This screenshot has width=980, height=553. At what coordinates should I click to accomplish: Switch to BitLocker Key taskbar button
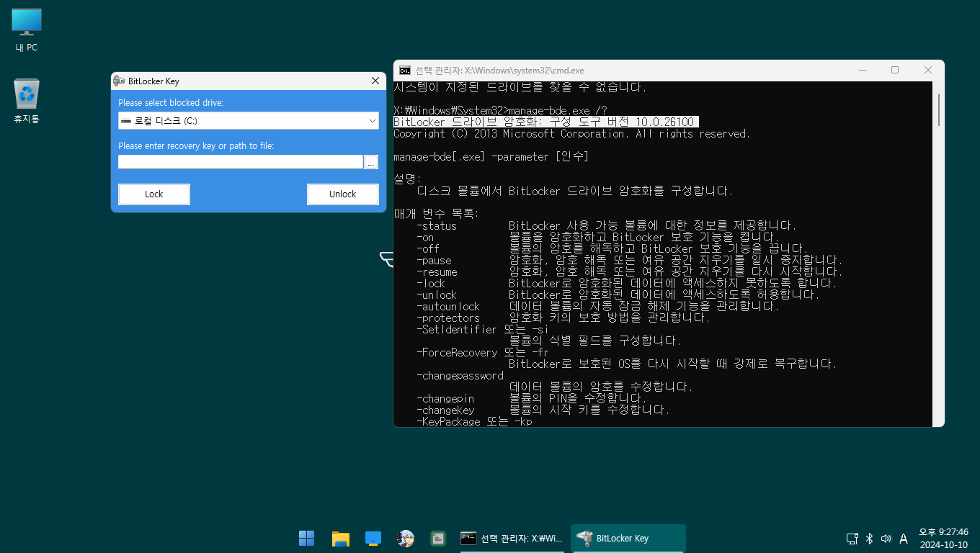coord(628,538)
